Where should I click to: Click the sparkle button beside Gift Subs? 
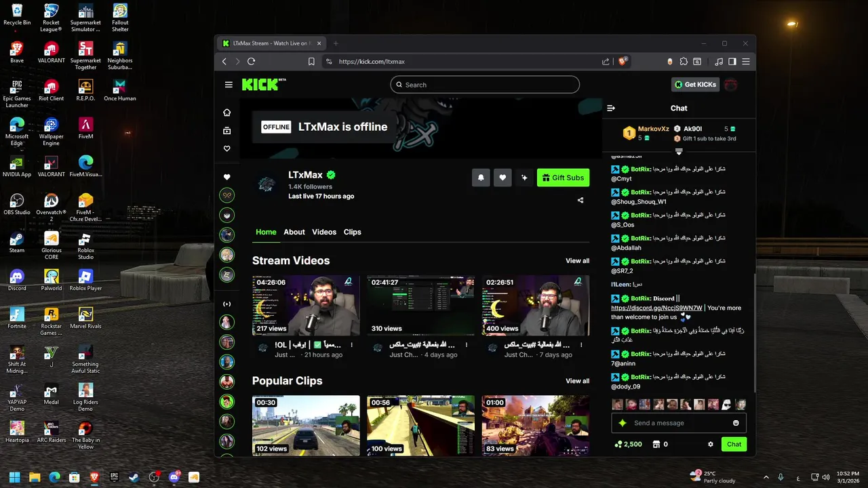(x=524, y=178)
